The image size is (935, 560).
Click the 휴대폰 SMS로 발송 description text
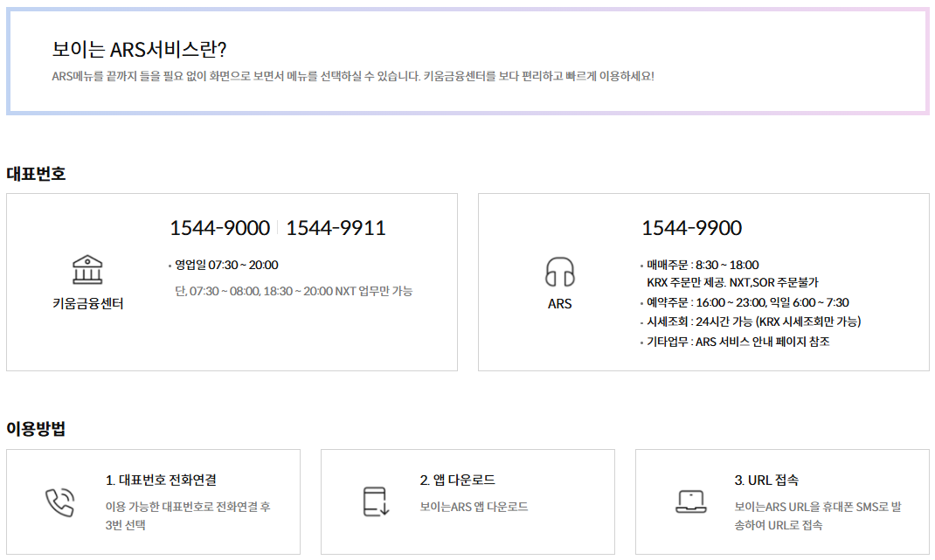(x=818, y=515)
